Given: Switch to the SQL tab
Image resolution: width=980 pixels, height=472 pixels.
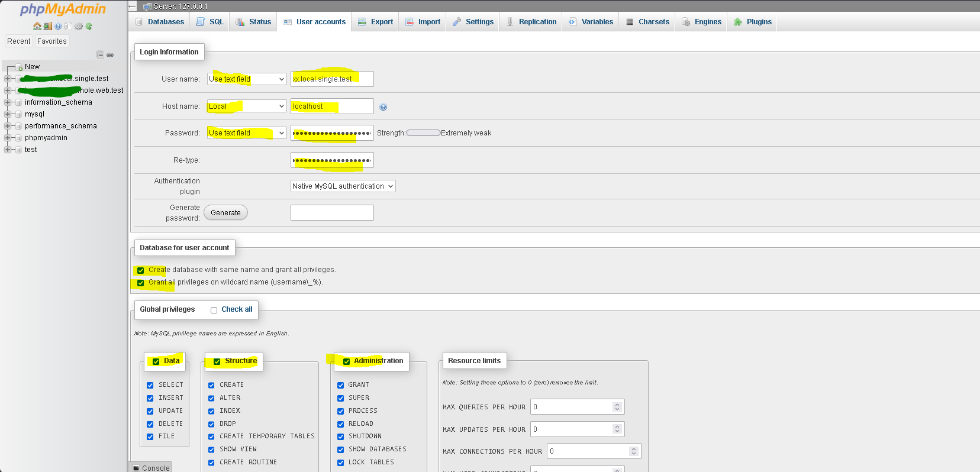Looking at the screenshot, I should [x=210, y=22].
